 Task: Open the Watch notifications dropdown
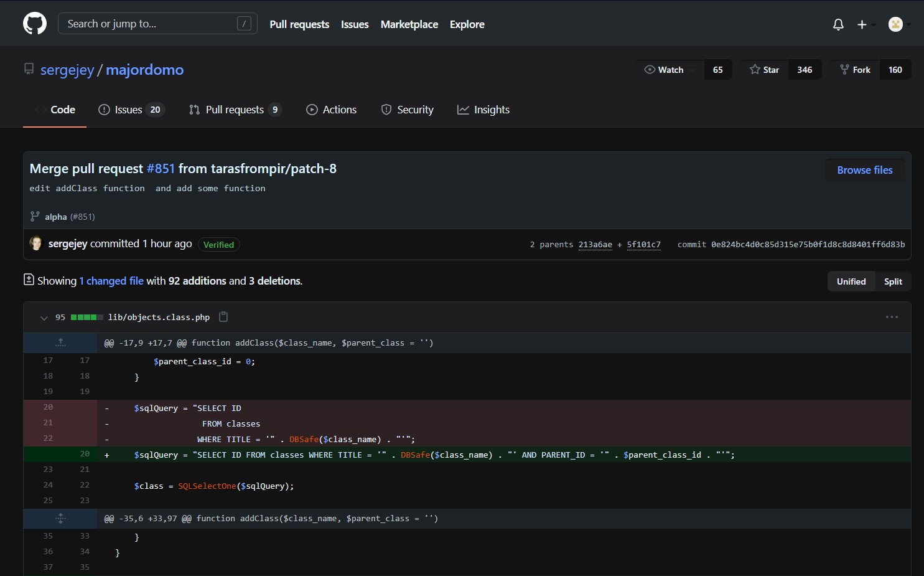670,70
